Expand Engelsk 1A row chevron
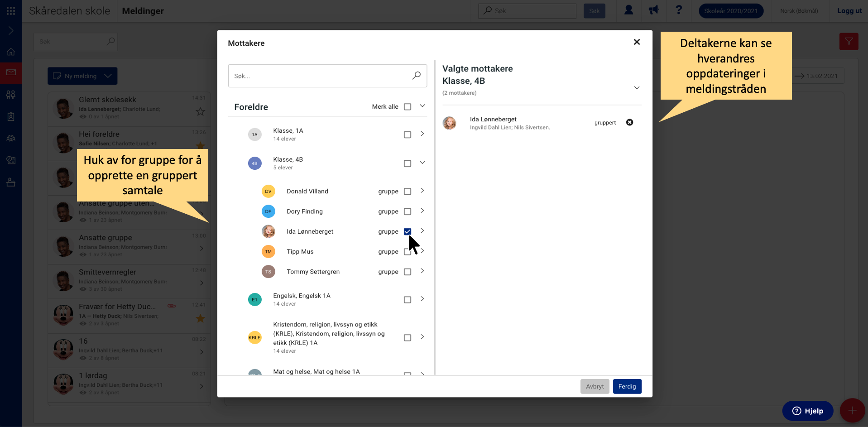This screenshot has width=868, height=427. (422, 299)
